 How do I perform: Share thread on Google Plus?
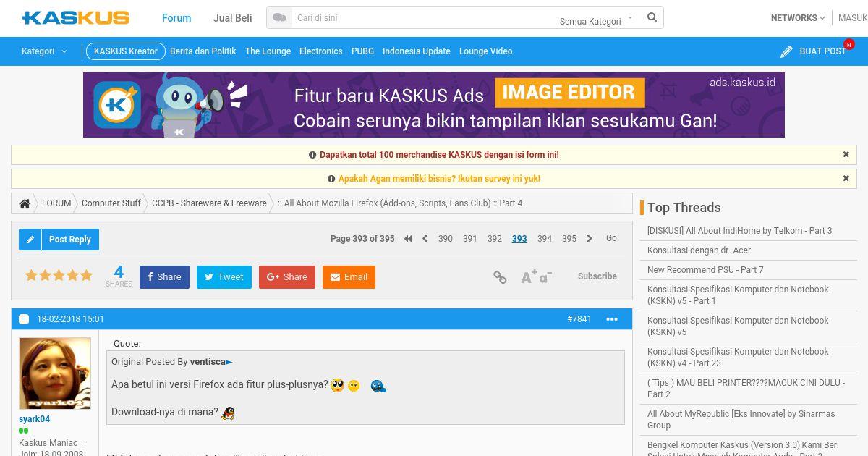(x=287, y=277)
